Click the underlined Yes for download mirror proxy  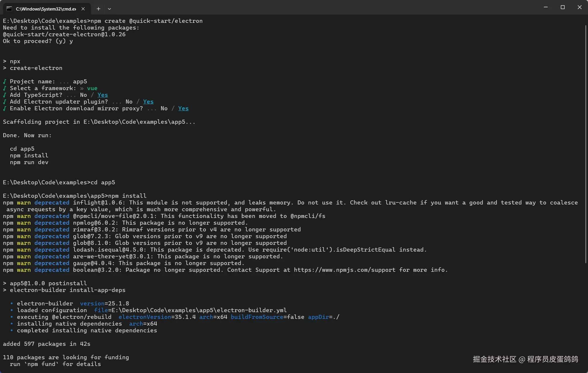[183, 109]
